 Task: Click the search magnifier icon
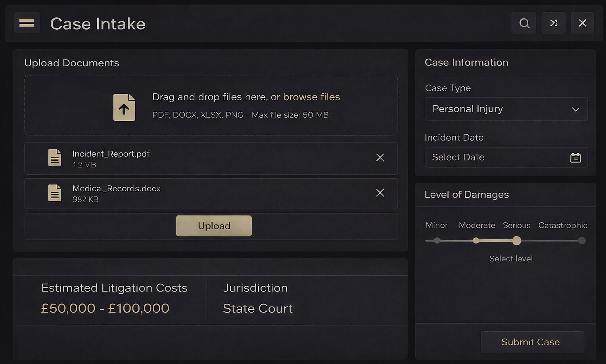point(524,23)
